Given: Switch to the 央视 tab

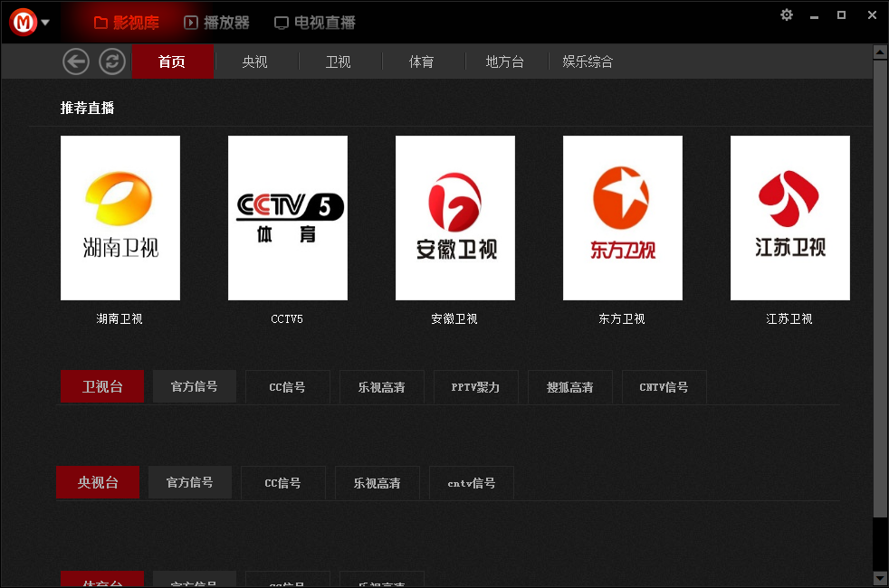Looking at the screenshot, I should [x=256, y=62].
